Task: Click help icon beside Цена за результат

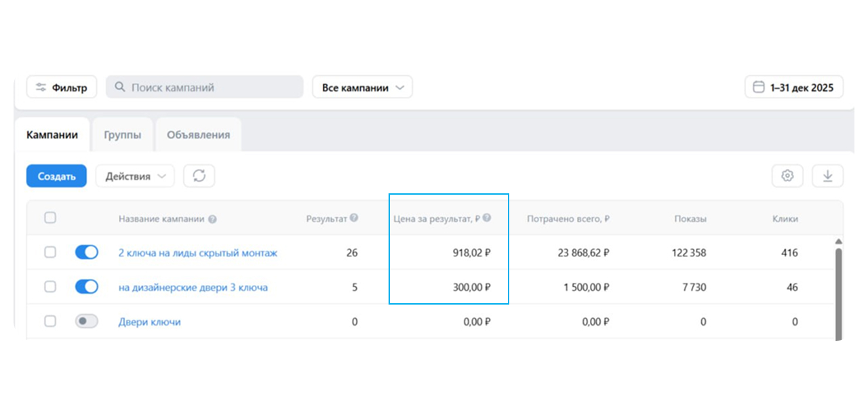Action: 487,218
